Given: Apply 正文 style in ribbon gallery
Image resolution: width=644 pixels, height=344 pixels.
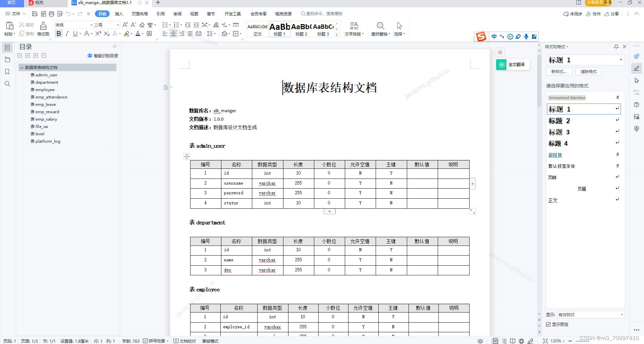Looking at the screenshot, I should point(257,29).
